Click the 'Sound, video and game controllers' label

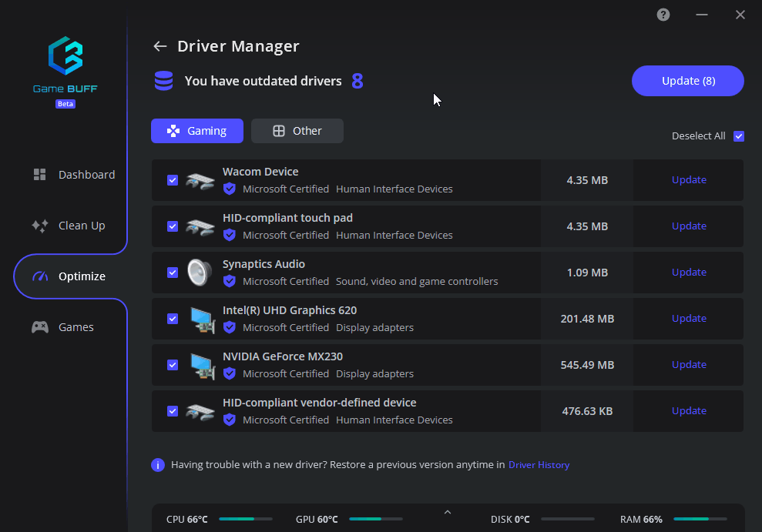(x=417, y=282)
